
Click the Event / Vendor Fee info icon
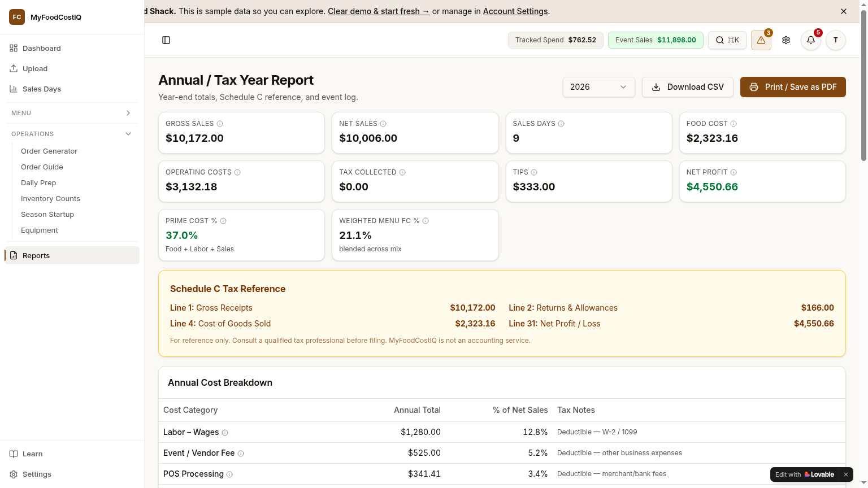pos(241,454)
